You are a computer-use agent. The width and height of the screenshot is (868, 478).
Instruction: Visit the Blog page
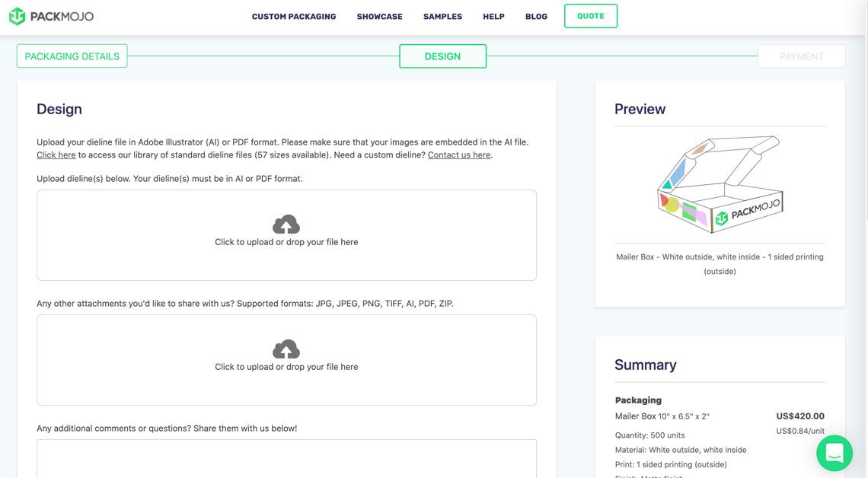537,17
